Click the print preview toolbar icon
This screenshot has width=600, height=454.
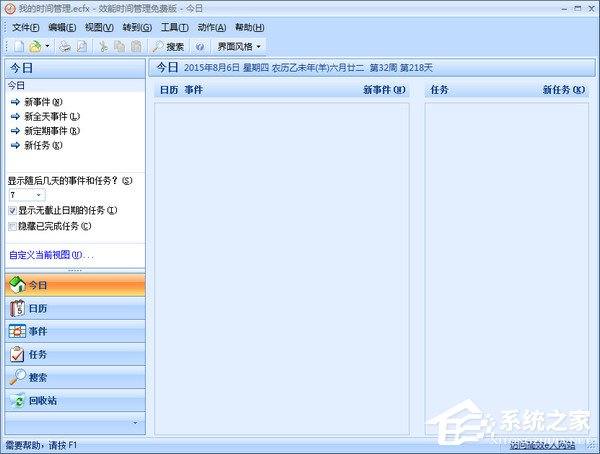click(x=82, y=47)
